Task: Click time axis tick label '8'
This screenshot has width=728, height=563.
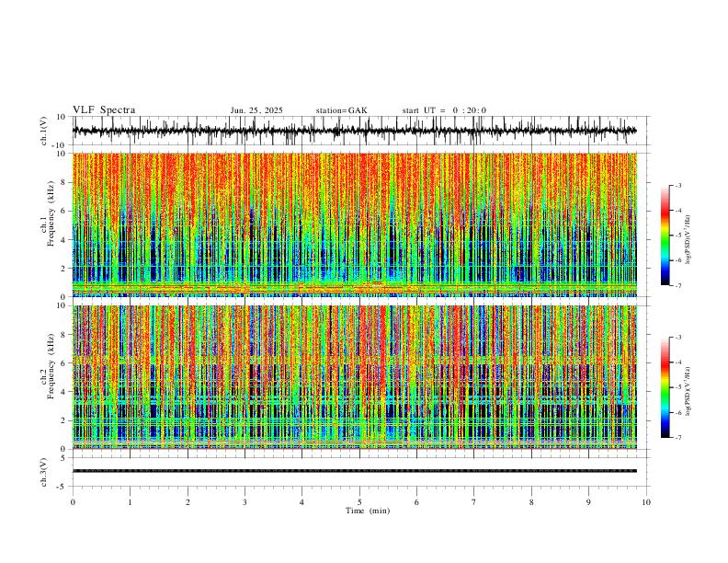Action: pyautogui.click(x=531, y=502)
